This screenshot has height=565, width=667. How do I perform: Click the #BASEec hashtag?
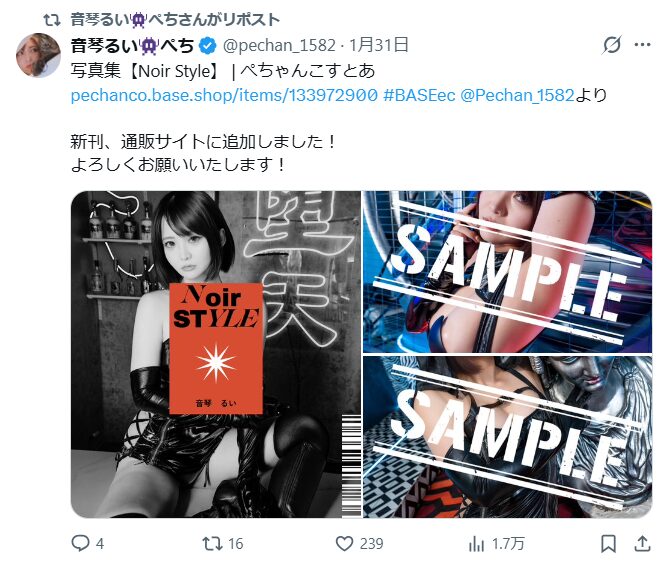(419, 95)
